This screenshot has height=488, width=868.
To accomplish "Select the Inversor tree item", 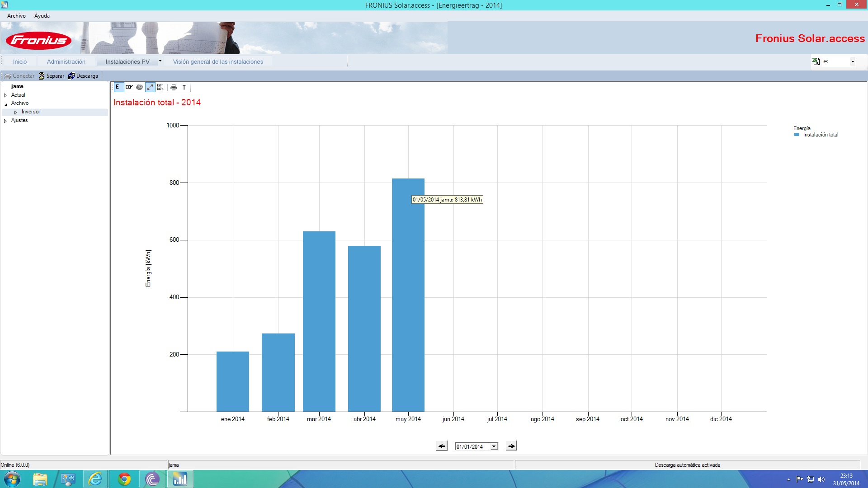I will [x=31, y=112].
